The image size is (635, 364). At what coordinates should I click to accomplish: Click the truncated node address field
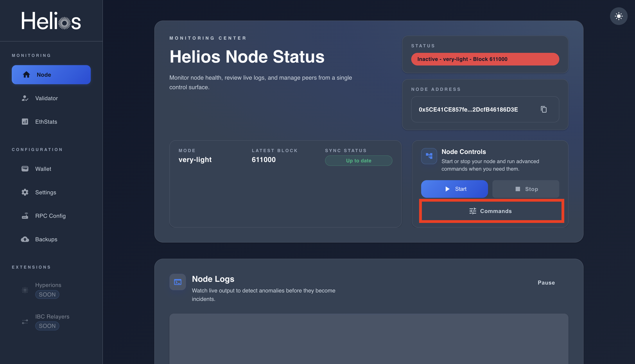[468, 110]
